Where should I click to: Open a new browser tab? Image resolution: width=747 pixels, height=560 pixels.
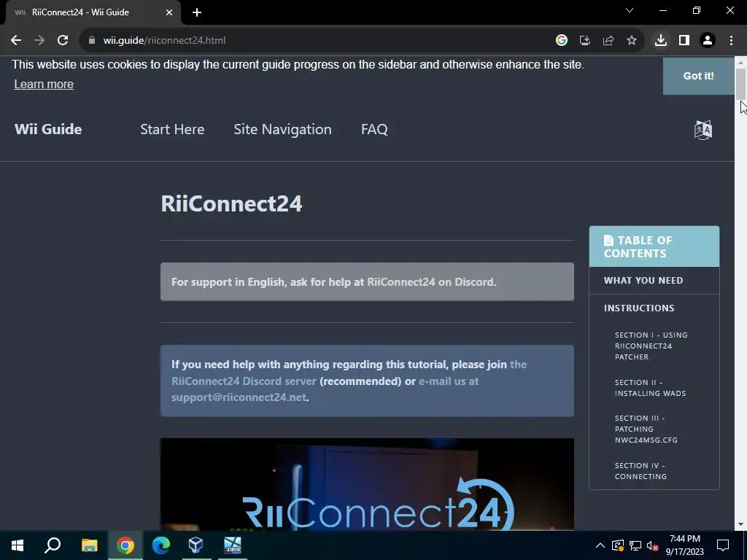pyautogui.click(x=197, y=12)
